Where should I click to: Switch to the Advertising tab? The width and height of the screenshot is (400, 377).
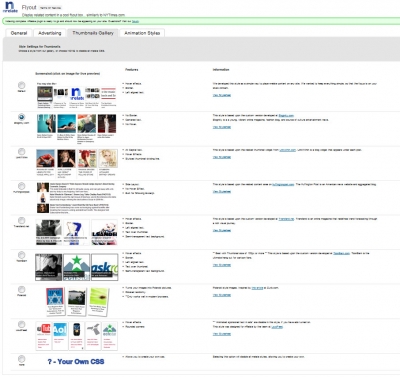[x=50, y=33]
